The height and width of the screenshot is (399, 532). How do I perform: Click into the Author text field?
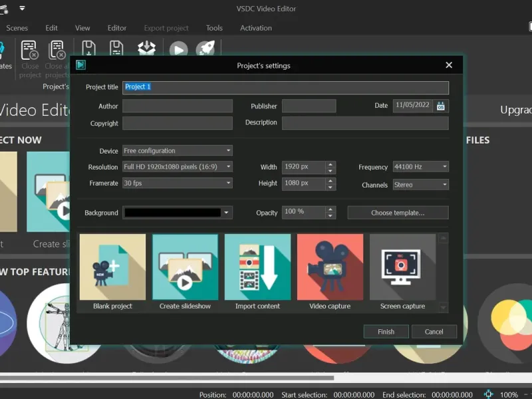(x=178, y=106)
